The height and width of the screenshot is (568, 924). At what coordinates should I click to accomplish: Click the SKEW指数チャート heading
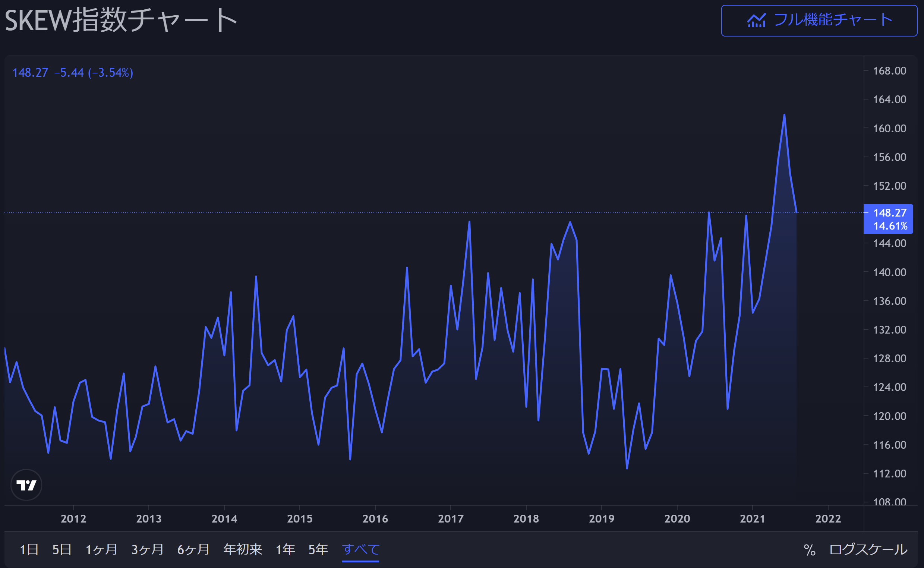pyautogui.click(x=121, y=20)
